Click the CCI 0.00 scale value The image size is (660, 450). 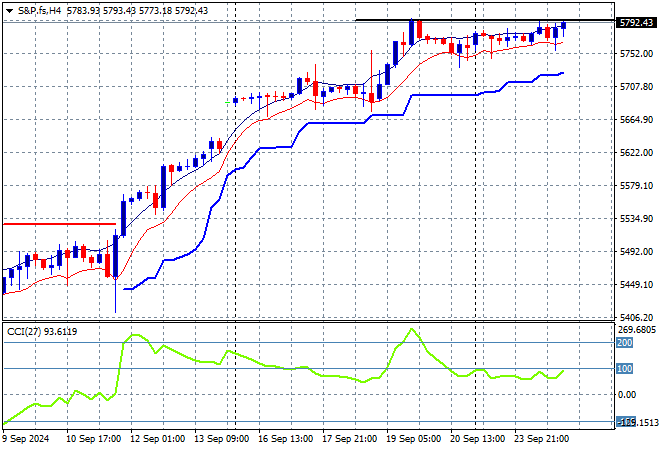pos(630,395)
